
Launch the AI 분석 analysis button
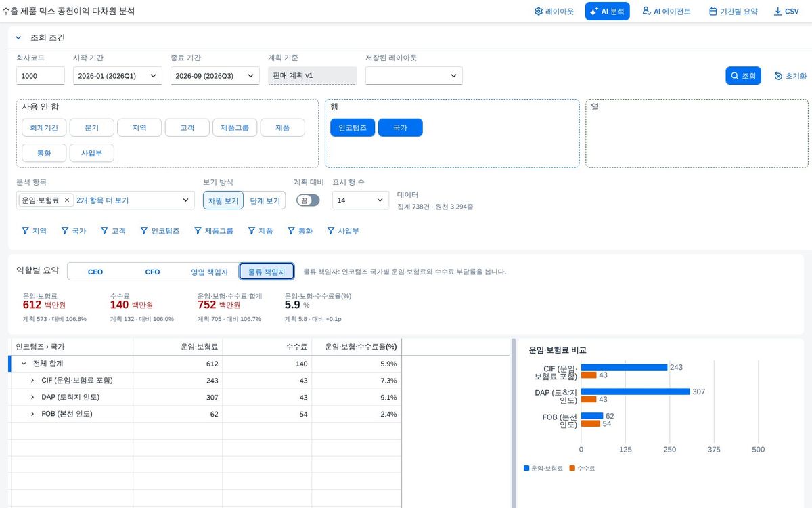(x=607, y=12)
